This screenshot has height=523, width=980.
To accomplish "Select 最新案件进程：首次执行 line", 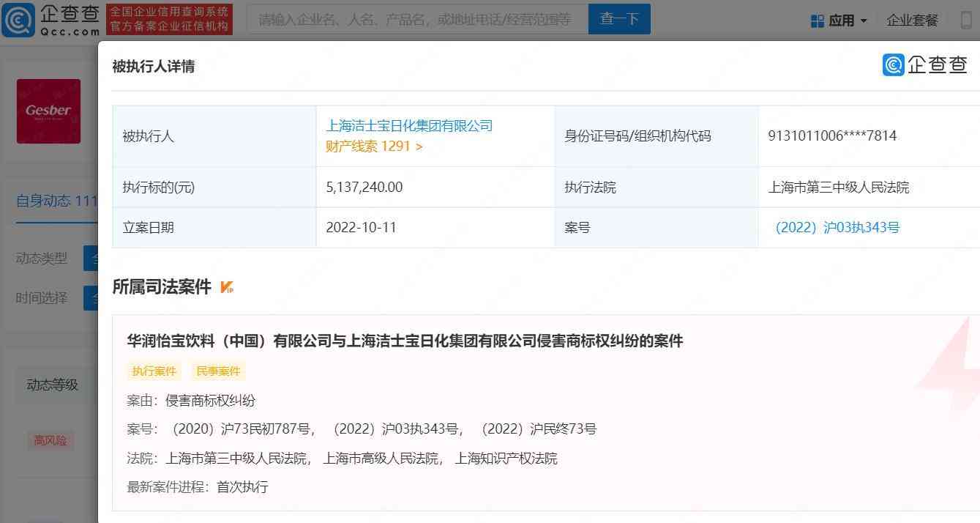I will [198, 487].
